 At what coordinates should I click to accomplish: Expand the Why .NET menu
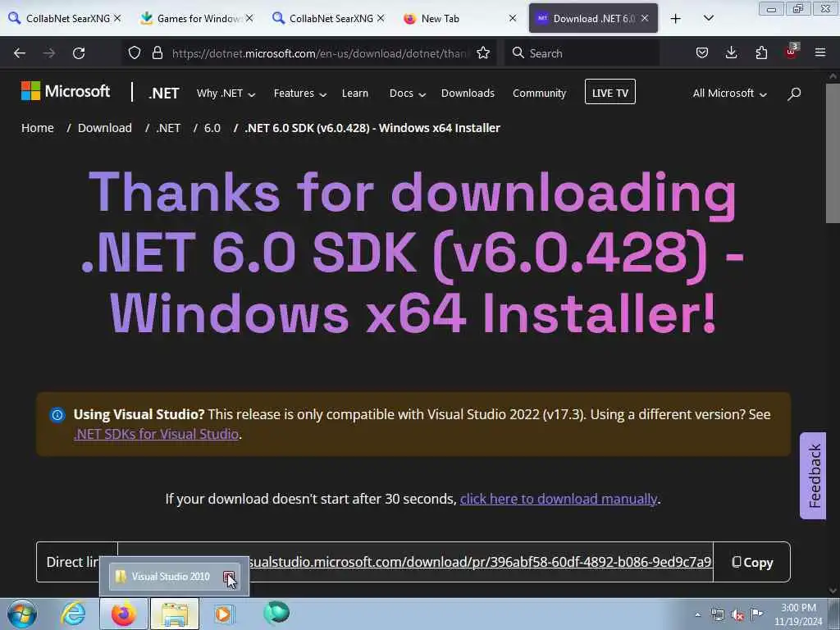(226, 94)
